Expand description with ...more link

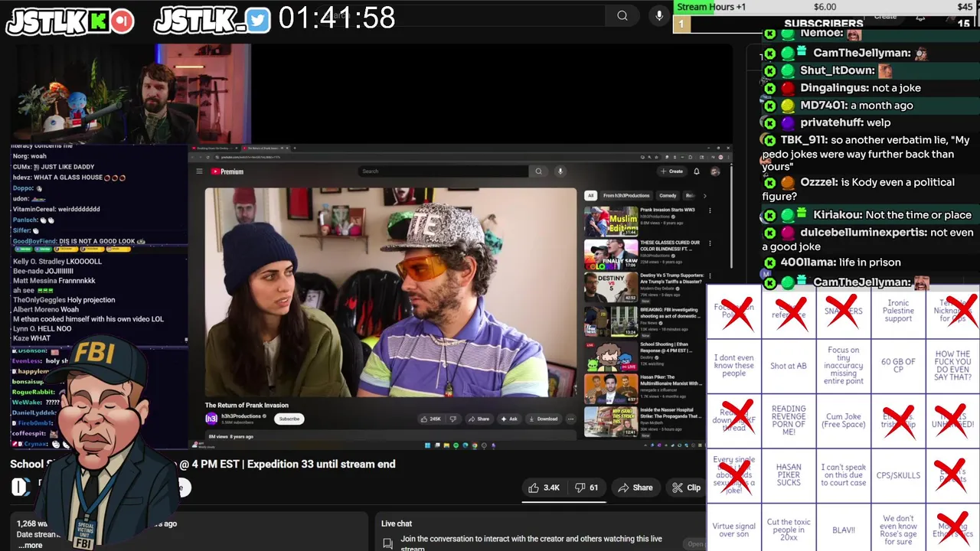[30, 546]
